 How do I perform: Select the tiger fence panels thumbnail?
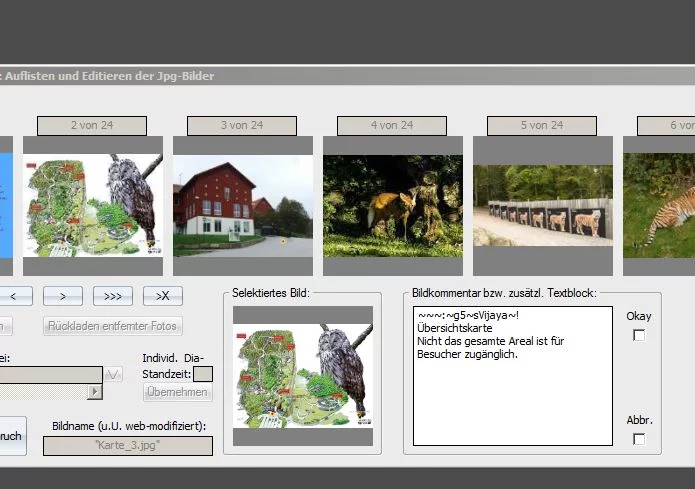[543, 206]
